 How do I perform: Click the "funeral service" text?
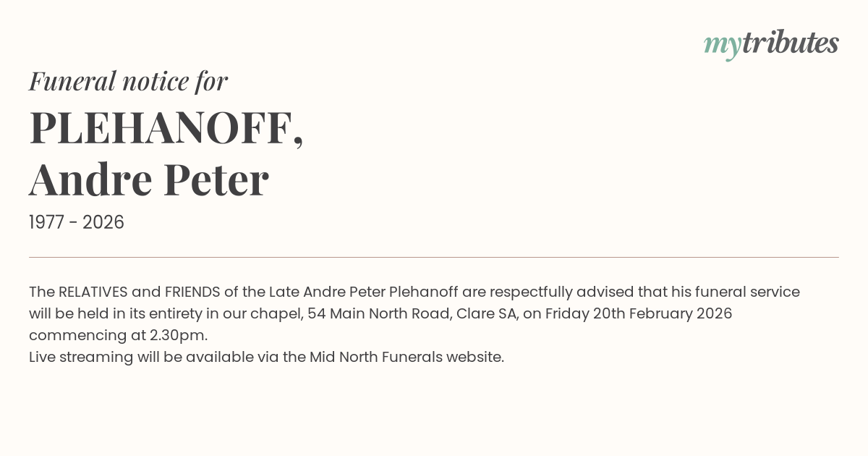pos(756,292)
